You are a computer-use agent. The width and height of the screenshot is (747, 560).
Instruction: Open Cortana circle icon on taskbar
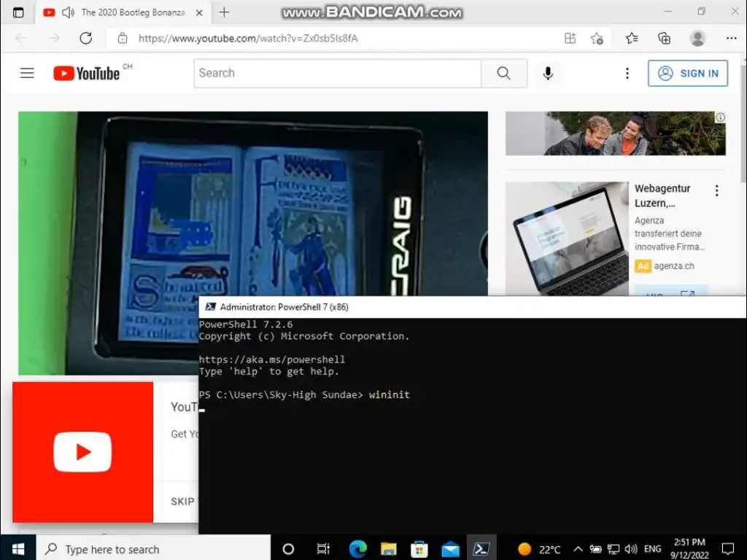[288, 549]
